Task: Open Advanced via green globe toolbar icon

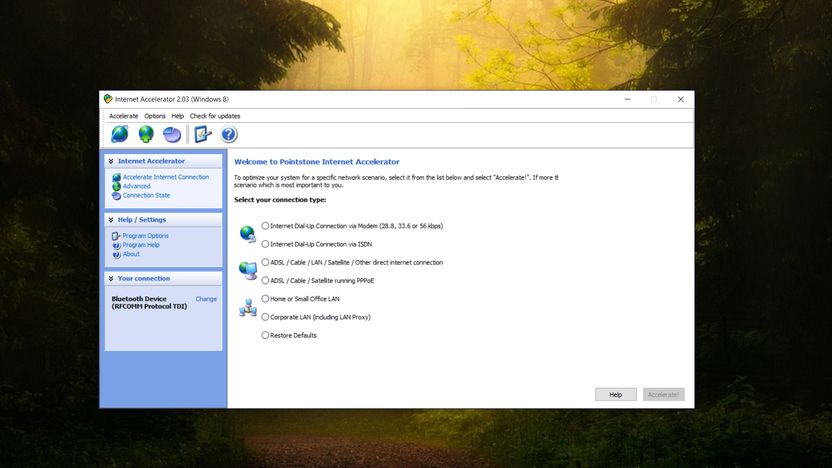Action: 146,134
